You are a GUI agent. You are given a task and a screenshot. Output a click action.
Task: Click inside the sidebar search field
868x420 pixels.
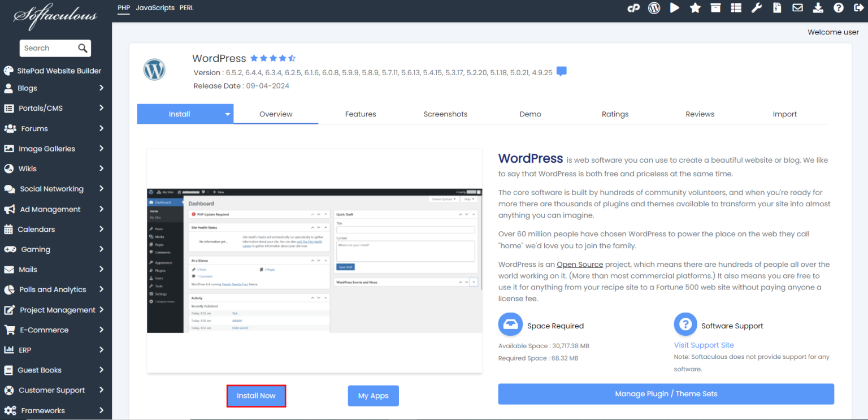pos(51,48)
